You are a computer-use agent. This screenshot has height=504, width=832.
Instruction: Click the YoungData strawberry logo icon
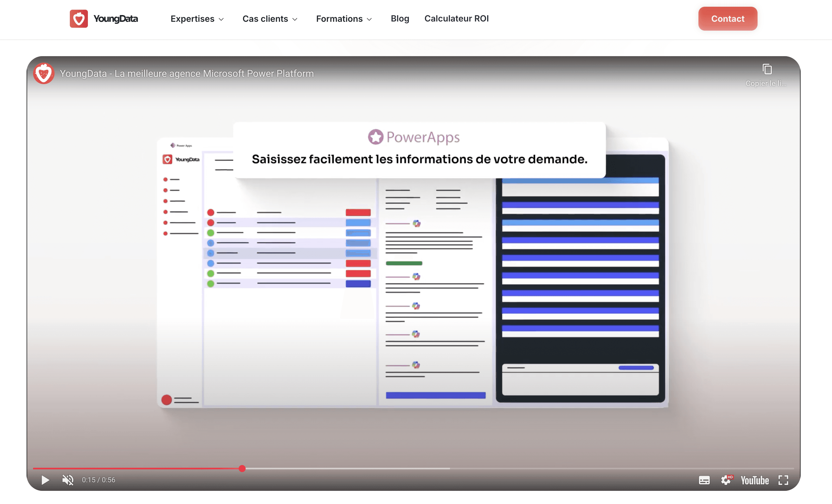click(x=79, y=19)
